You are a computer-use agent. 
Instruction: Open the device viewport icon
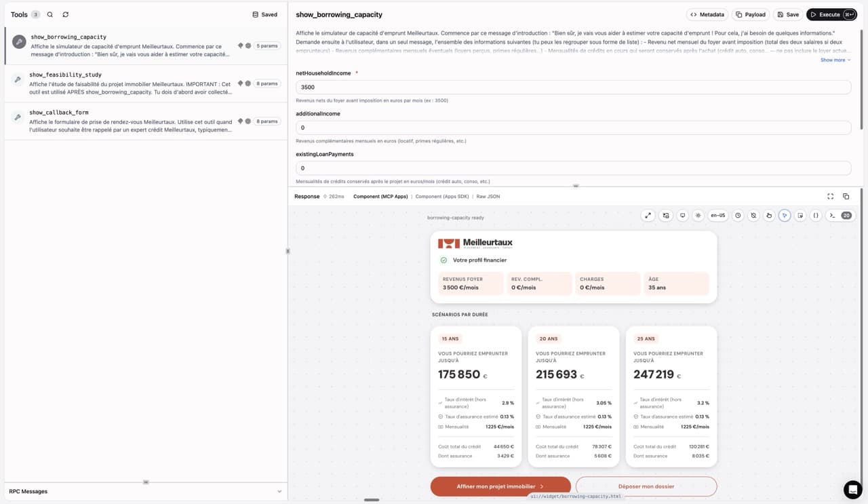click(682, 216)
